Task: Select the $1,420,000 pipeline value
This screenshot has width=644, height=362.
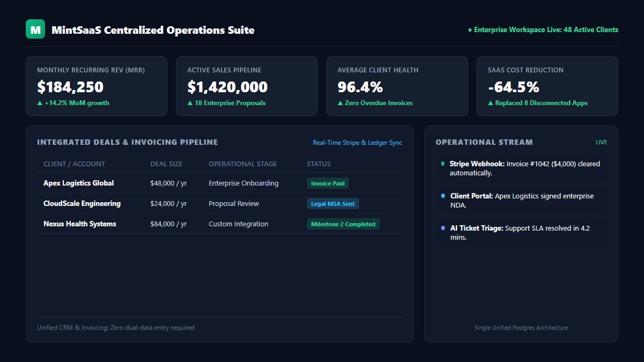Action: (x=228, y=87)
